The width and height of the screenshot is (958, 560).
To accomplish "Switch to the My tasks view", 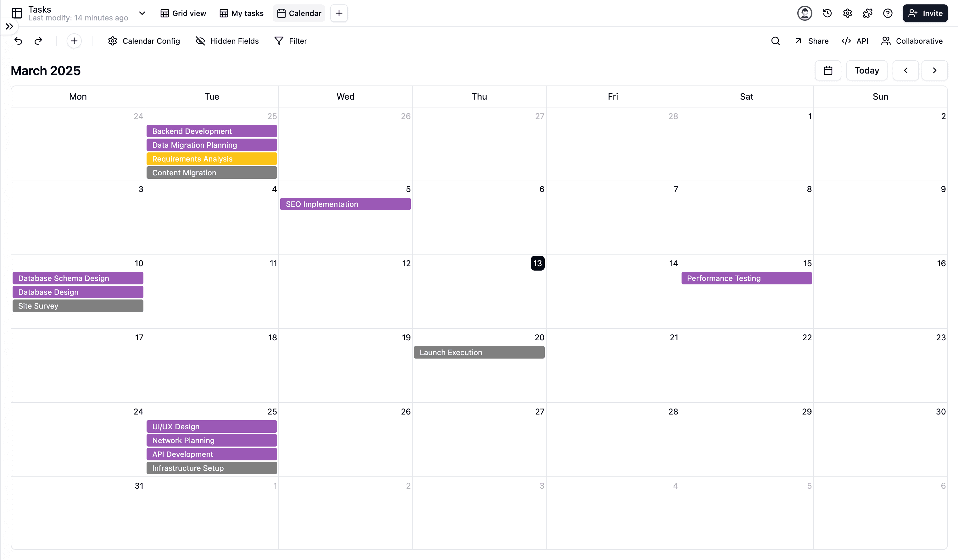I will click(241, 13).
